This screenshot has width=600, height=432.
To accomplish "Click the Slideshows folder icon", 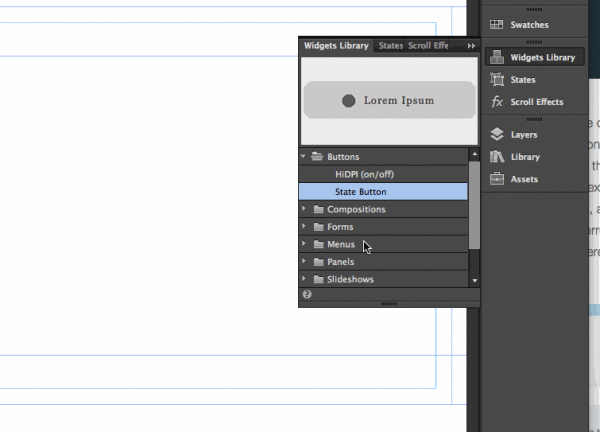I will [318, 279].
